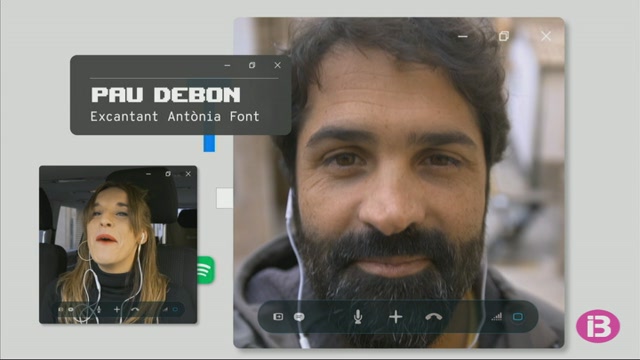Click the restore icon on the Pau Debon window

click(x=252, y=65)
